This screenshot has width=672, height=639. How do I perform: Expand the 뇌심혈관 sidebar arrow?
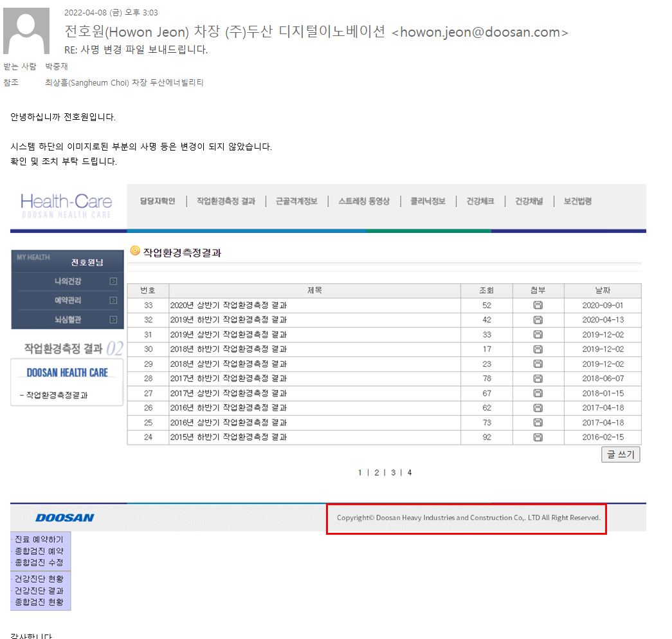click(x=113, y=319)
